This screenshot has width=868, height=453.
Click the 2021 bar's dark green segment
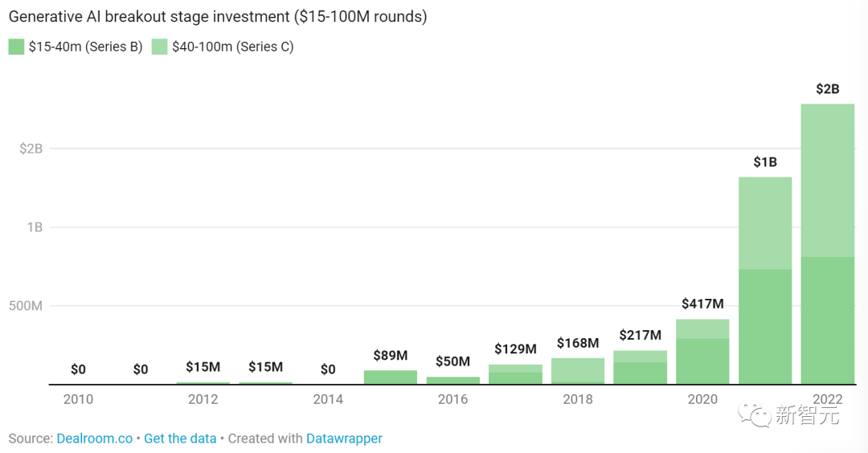click(764, 326)
